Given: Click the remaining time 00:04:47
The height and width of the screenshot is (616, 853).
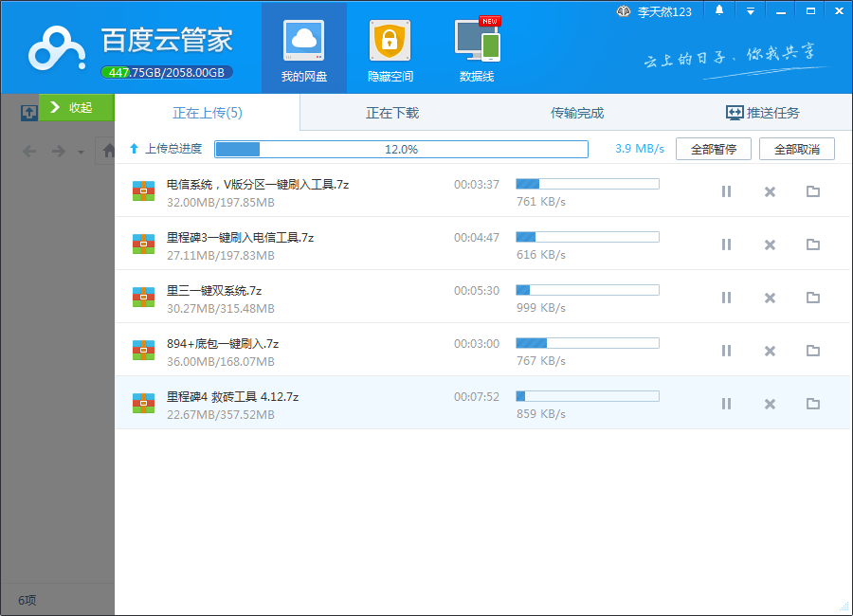Looking at the screenshot, I should tap(477, 238).
